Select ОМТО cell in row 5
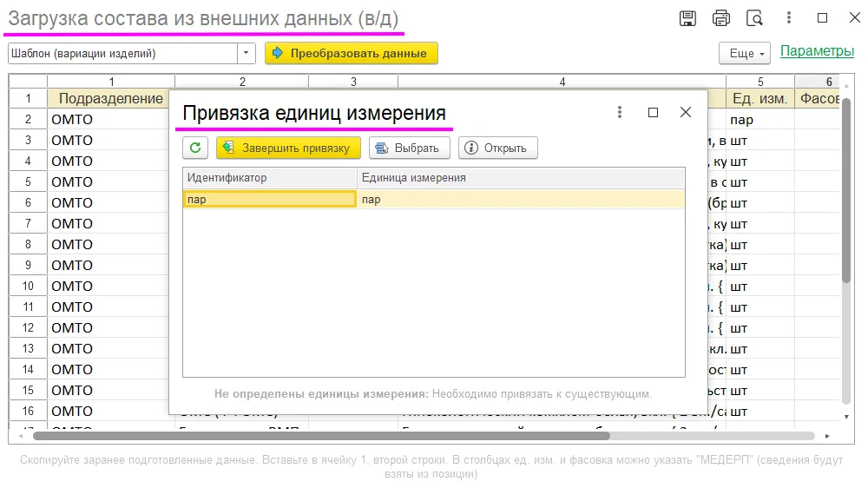868x488 pixels. 108,181
